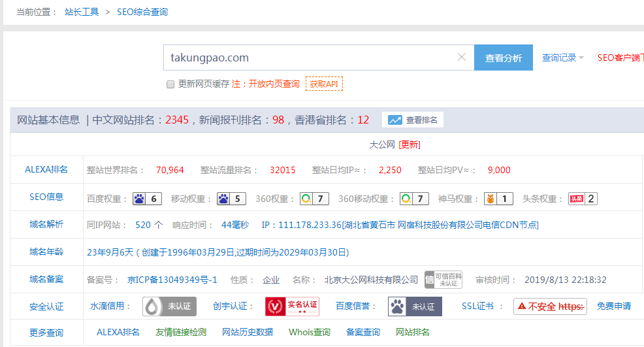Select the SEO信息 row label

[46, 197]
